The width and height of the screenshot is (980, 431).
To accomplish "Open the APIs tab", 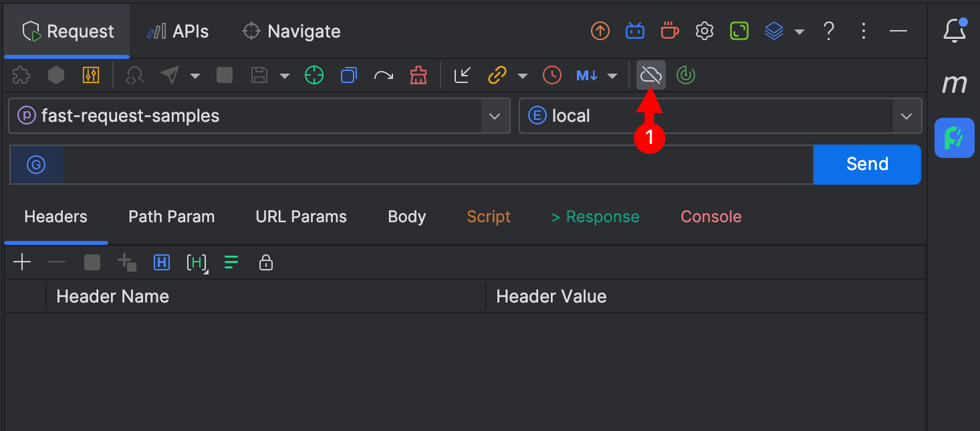I will tap(178, 31).
